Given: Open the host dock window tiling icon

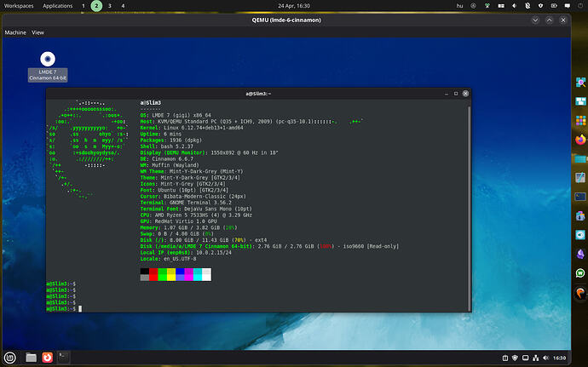Looking at the screenshot, I should pos(580,101).
